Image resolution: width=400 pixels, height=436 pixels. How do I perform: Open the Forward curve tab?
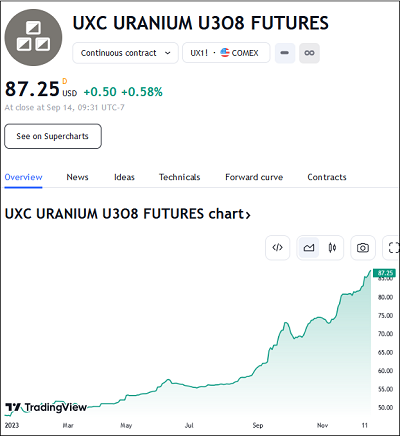click(x=254, y=177)
